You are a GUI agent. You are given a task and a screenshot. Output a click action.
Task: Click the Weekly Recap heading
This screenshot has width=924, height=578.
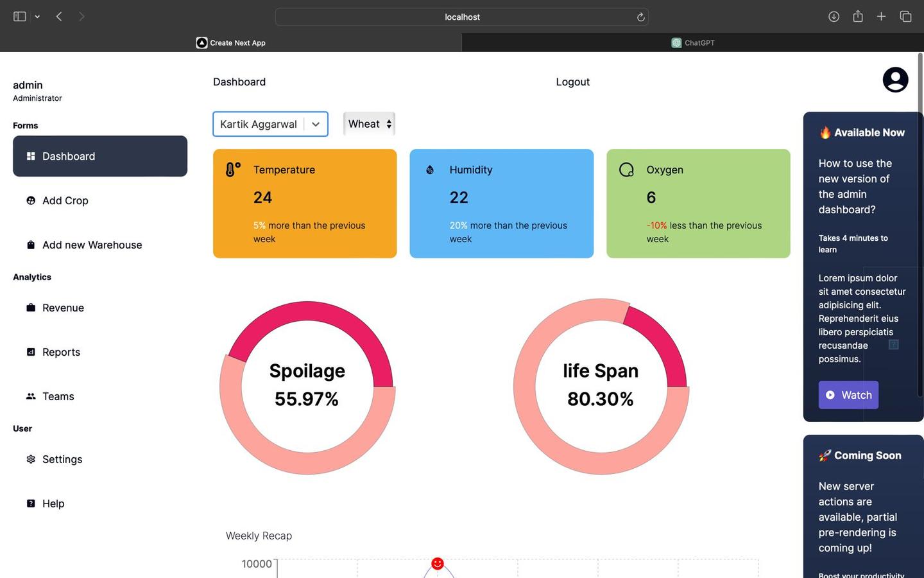[x=259, y=536]
